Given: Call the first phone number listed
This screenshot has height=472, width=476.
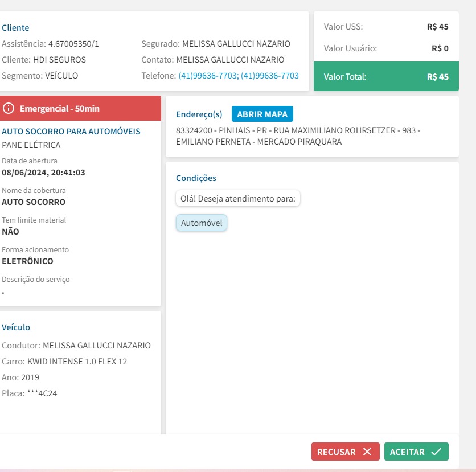Looking at the screenshot, I should [x=208, y=76].
